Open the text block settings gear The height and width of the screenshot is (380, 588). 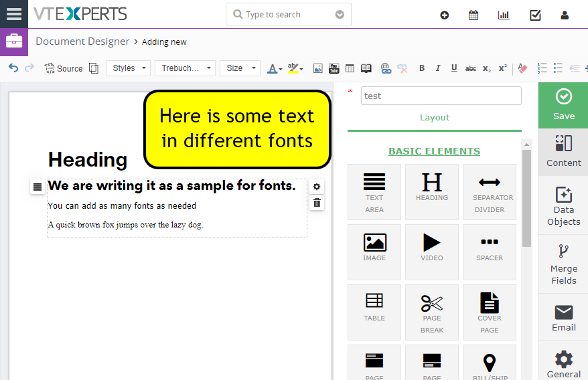pos(317,187)
